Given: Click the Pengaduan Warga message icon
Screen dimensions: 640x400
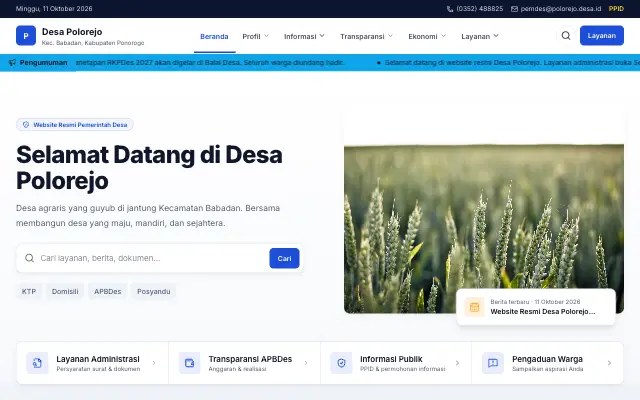Looking at the screenshot, I should 493,363.
